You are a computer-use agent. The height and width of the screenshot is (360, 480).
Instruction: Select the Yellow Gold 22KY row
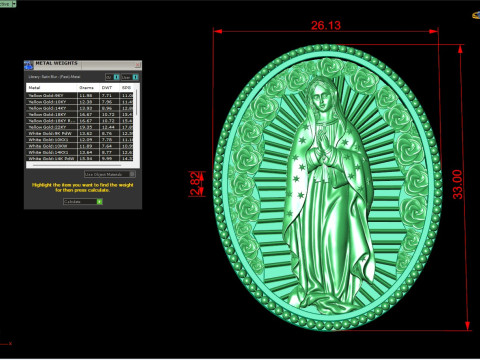[x=80, y=127]
